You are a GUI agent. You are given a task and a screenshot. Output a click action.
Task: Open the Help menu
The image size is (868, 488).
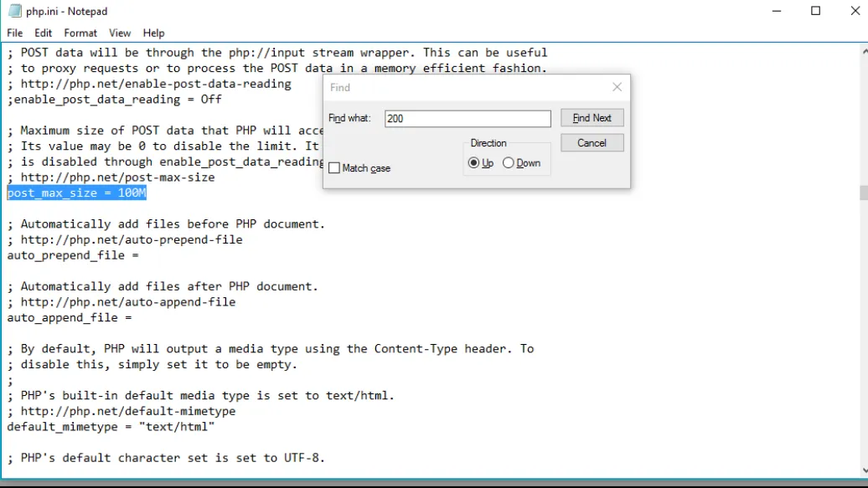pyautogui.click(x=153, y=33)
